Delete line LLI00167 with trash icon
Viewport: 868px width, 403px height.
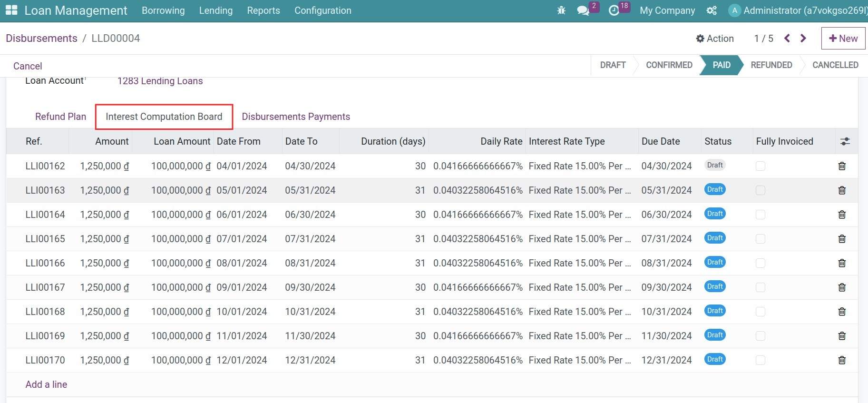point(842,287)
